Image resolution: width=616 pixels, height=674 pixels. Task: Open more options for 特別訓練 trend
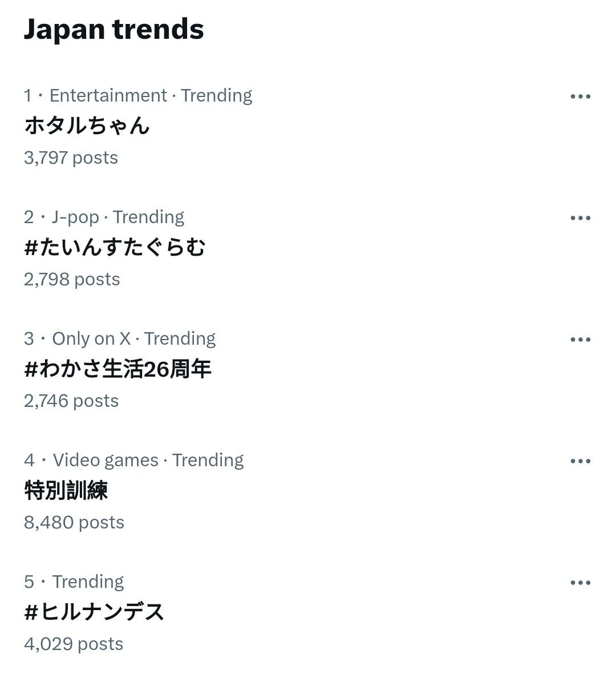point(580,461)
